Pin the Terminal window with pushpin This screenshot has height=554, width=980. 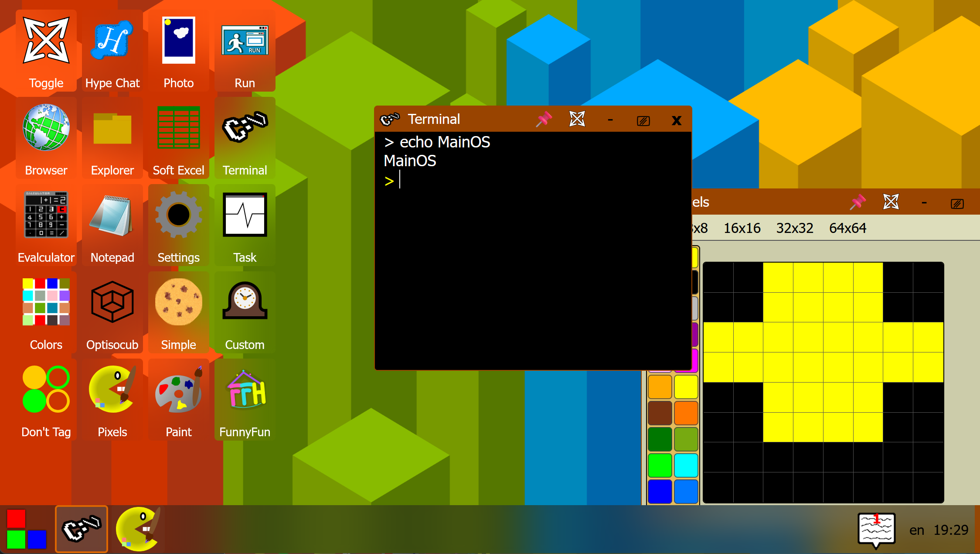(x=544, y=119)
